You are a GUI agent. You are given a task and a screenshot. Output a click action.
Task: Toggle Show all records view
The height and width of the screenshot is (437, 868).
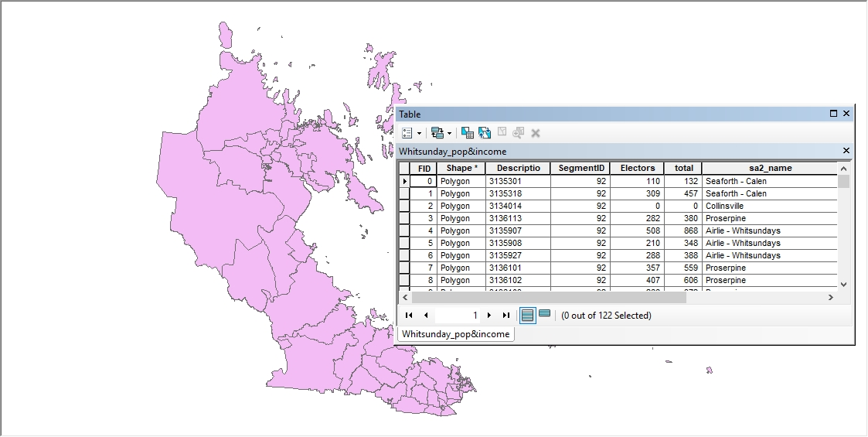tap(528, 315)
